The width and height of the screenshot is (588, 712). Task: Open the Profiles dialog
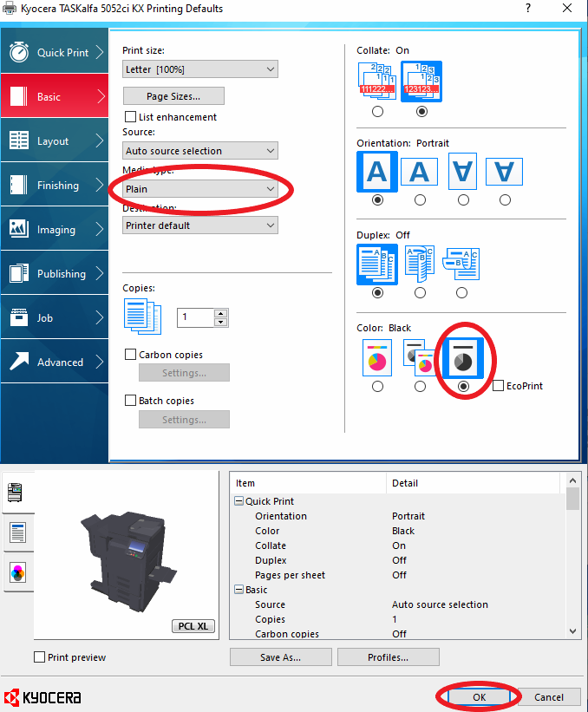[389, 657]
